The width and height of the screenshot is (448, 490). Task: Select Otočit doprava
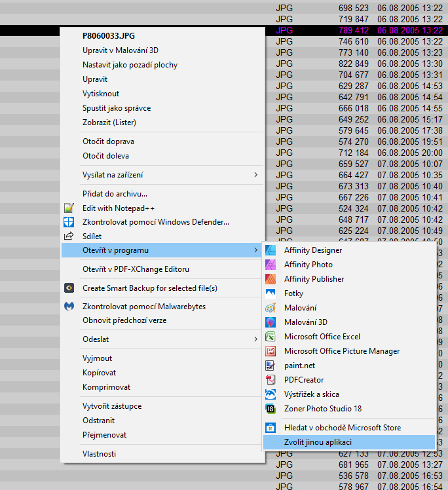(x=162, y=141)
